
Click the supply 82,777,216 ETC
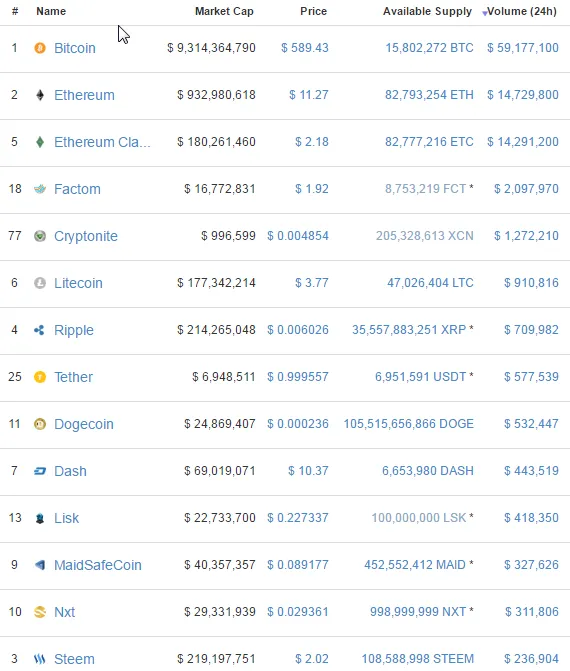click(429, 142)
